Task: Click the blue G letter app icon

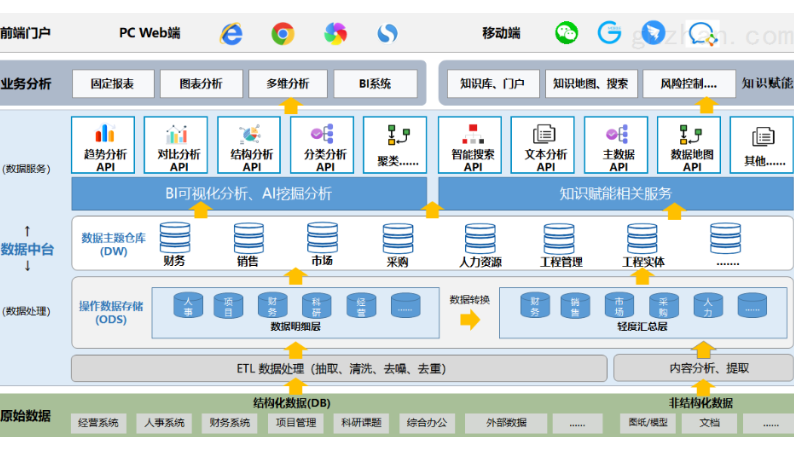Action: point(609,33)
